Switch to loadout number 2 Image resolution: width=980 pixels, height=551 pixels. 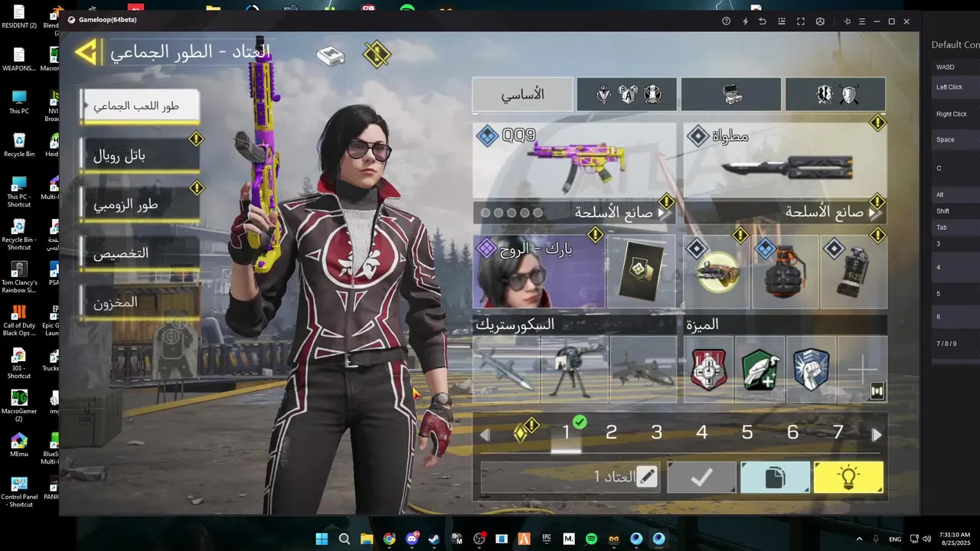coord(611,433)
